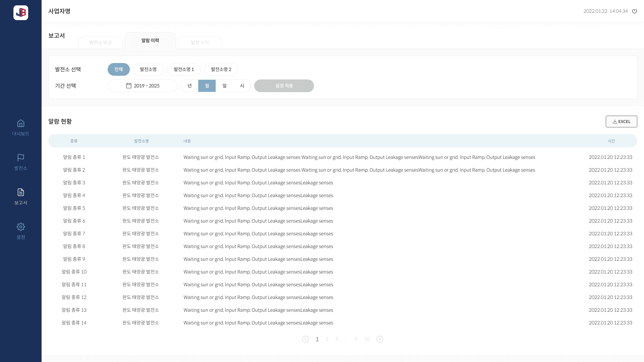The width and height of the screenshot is (644, 362).
Task: Switch the period unit to 년
Action: click(x=190, y=86)
